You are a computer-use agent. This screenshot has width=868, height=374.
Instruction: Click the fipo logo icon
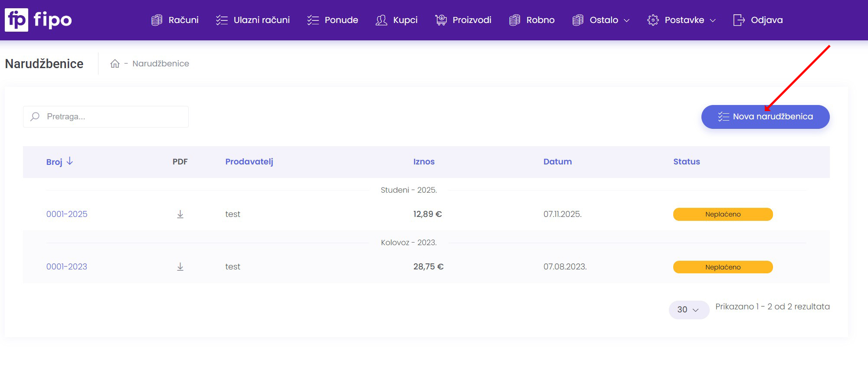(x=16, y=20)
